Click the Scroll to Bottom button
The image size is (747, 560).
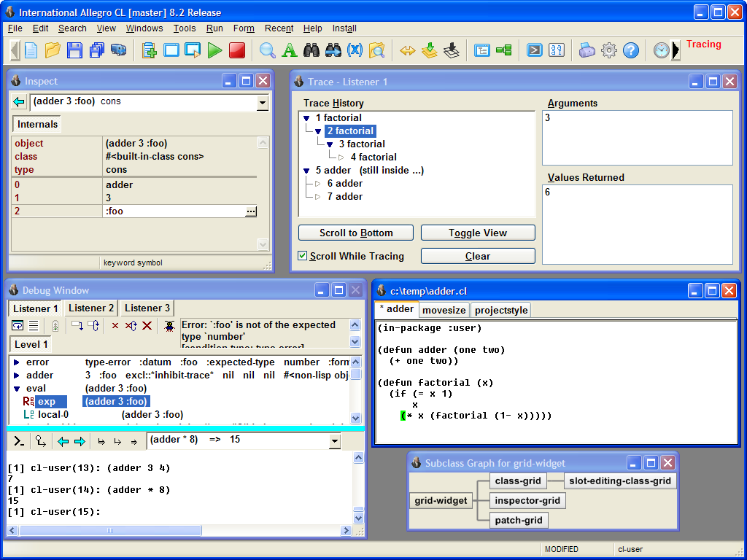(356, 233)
